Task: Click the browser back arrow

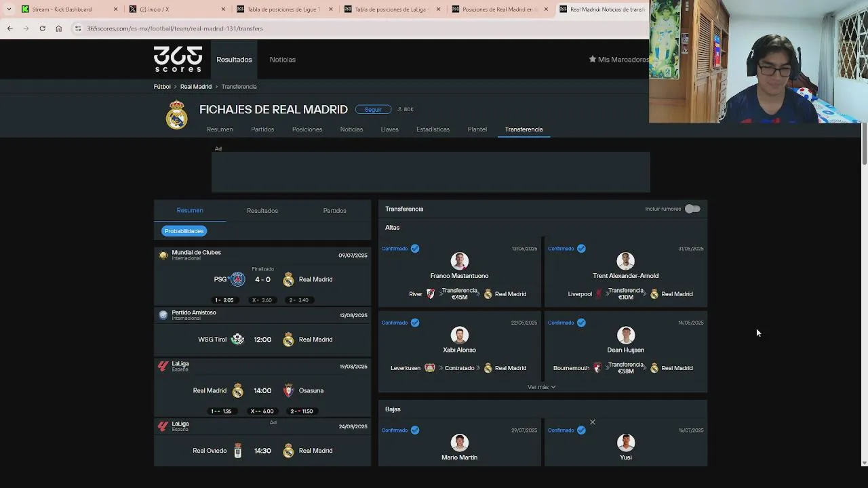Action: tap(9, 28)
